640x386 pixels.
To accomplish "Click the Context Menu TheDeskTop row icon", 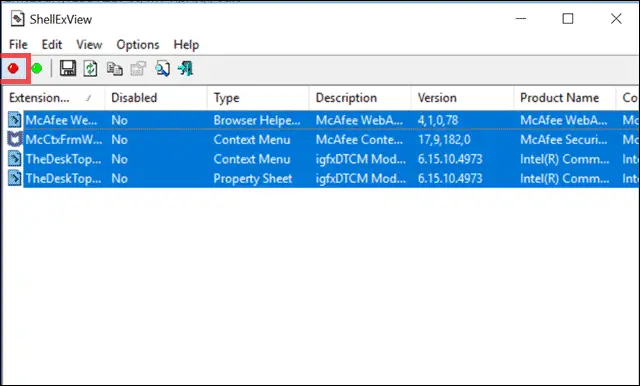I will [15, 159].
